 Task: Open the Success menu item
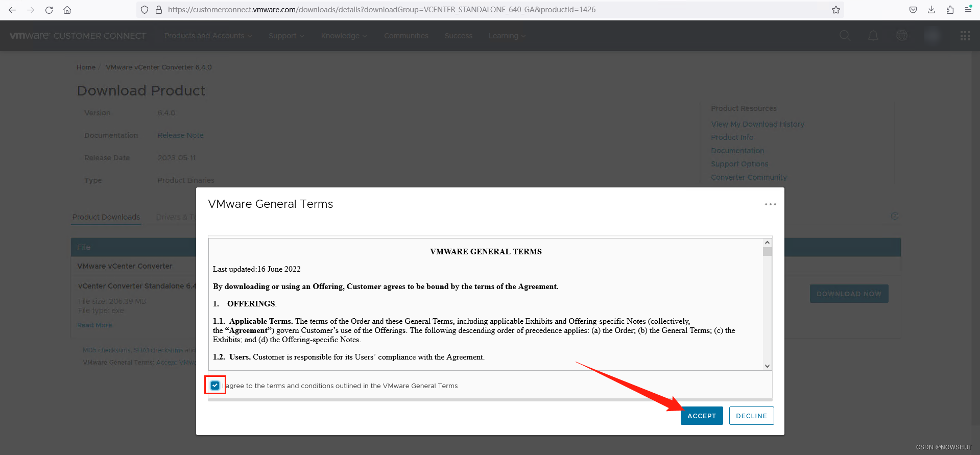coord(459,36)
